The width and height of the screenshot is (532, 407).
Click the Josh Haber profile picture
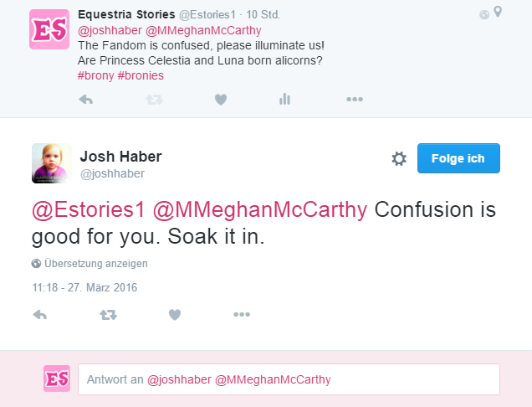click(x=51, y=162)
